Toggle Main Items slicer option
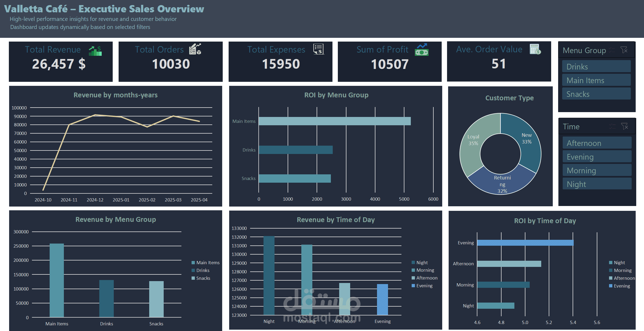 [x=596, y=80]
